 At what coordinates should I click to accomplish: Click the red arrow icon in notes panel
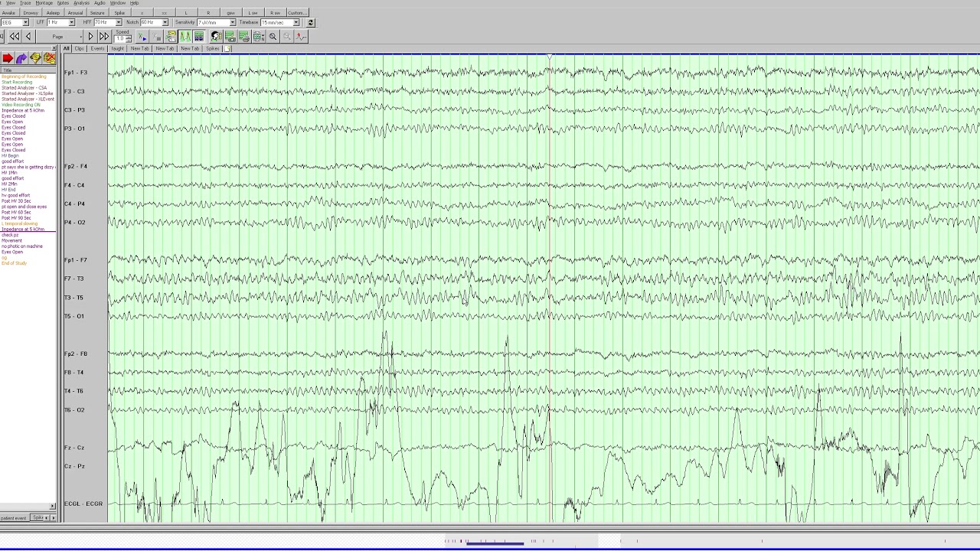tap(8, 58)
